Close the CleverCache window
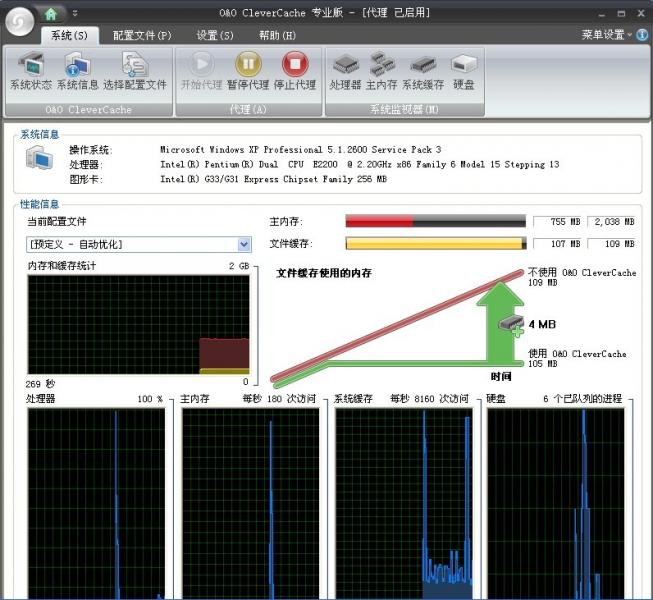 click(641, 13)
